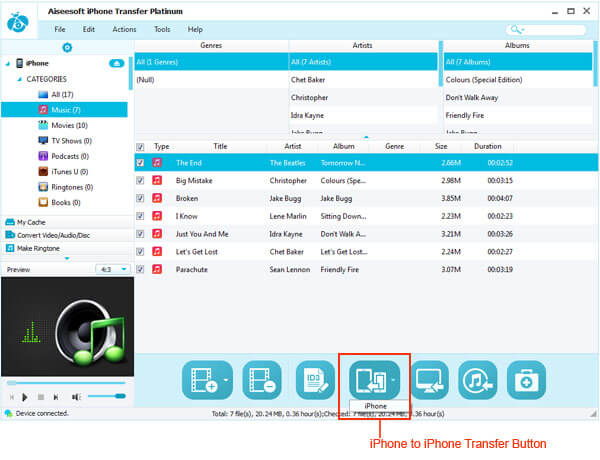The height and width of the screenshot is (460, 600).
Task: Mute the preview volume speaker icon
Action: 76,397
